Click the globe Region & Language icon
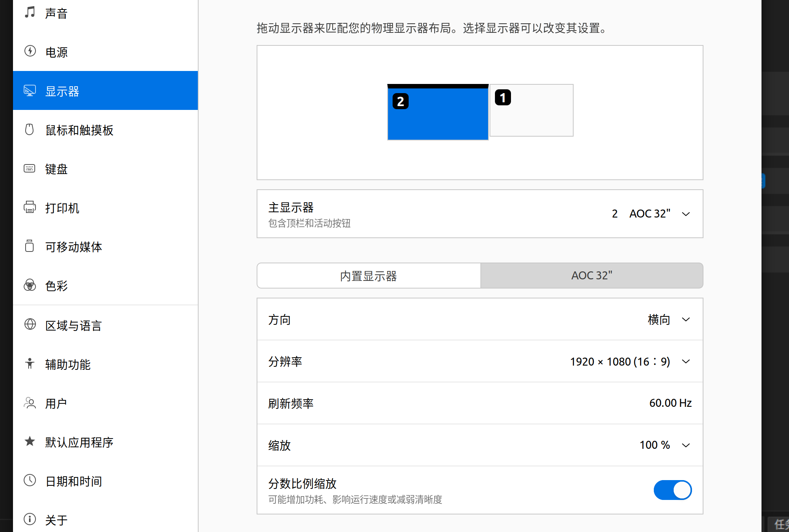 coord(30,325)
